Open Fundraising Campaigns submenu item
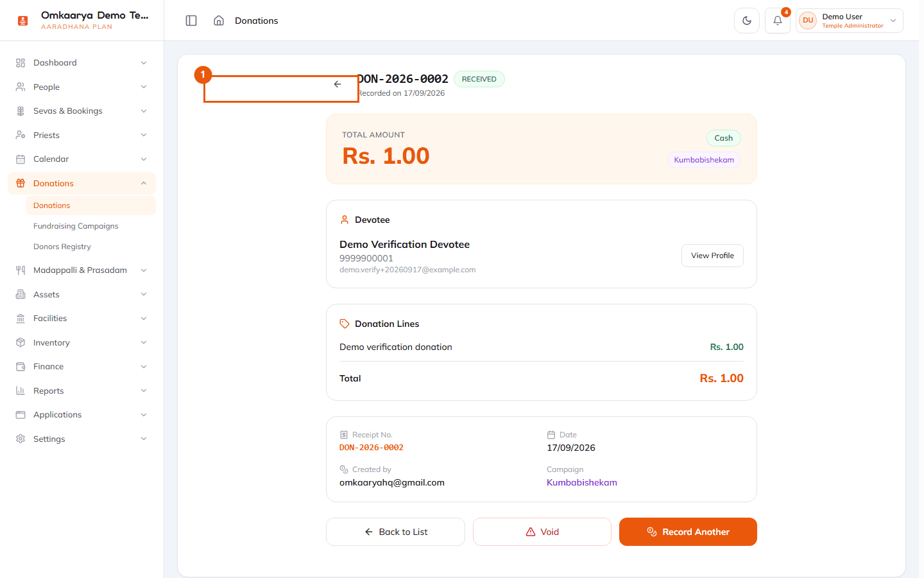The width and height of the screenshot is (924, 578). click(x=90, y=226)
